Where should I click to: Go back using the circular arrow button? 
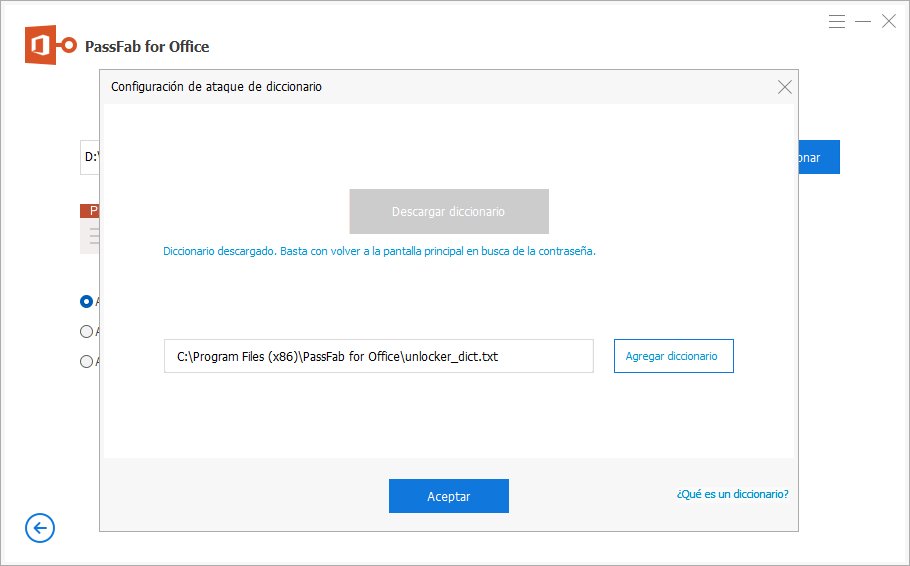[x=40, y=528]
